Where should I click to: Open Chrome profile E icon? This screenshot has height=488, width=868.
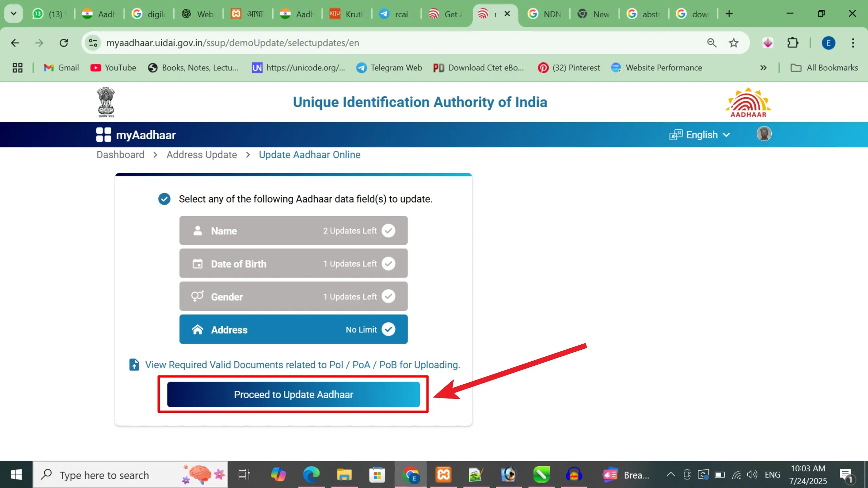click(828, 43)
